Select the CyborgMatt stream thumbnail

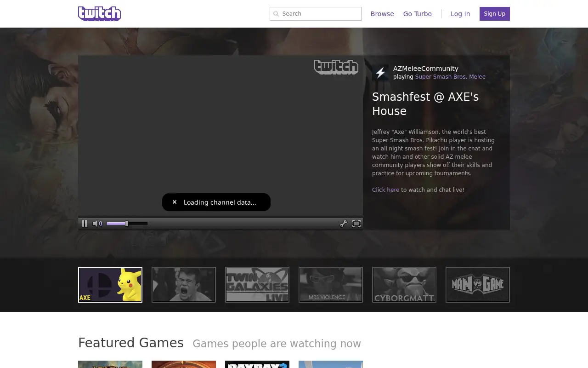404,285
